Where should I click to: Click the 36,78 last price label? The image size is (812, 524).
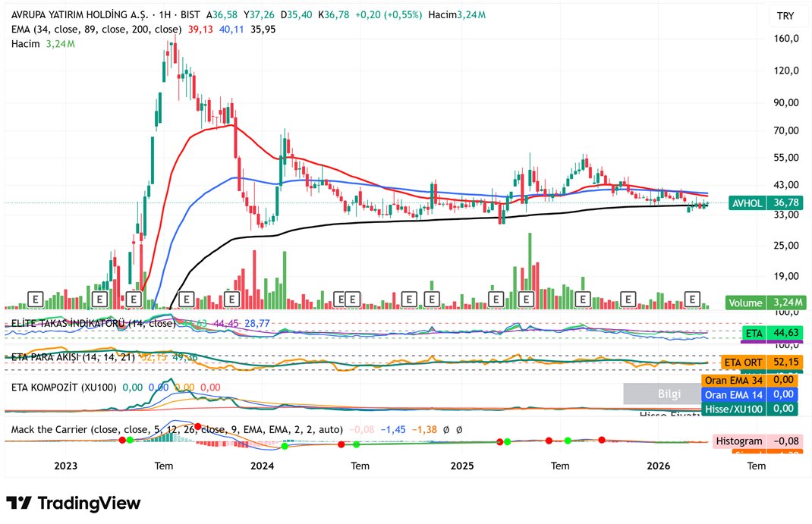tap(786, 202)
